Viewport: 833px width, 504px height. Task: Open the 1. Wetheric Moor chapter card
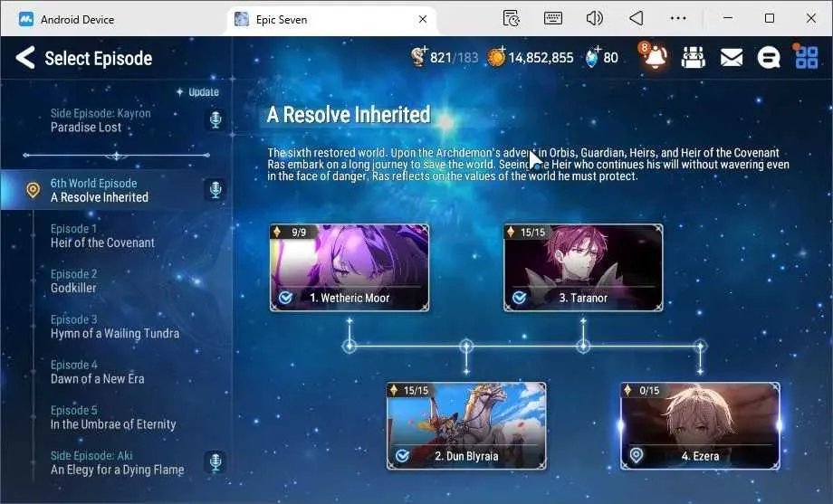click(349, 268)
